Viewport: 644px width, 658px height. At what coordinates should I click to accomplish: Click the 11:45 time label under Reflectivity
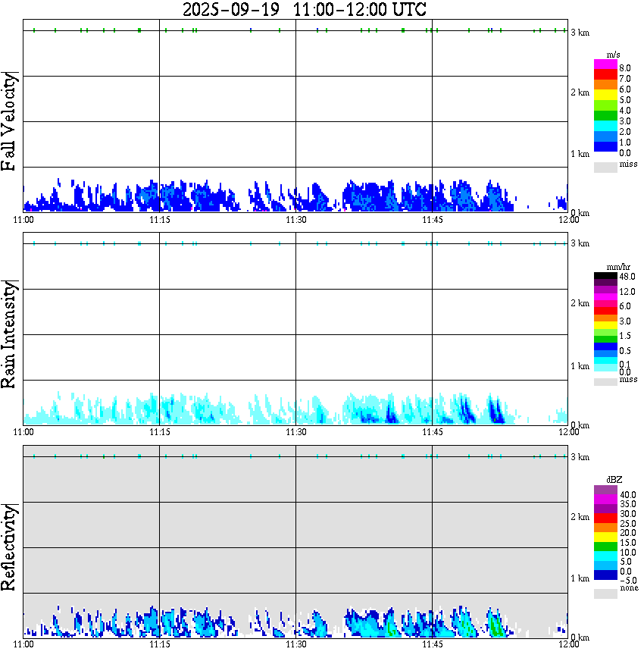pos(433,644)
